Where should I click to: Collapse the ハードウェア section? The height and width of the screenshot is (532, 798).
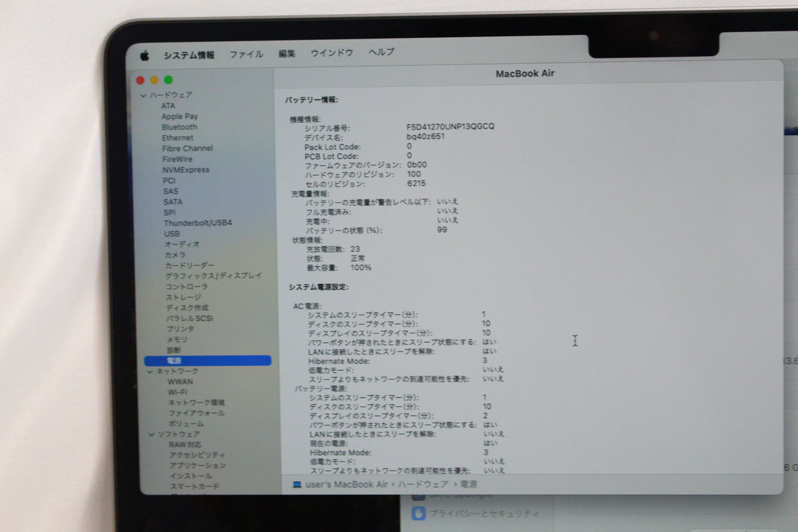pyautogui.click(x=143, y=96)
